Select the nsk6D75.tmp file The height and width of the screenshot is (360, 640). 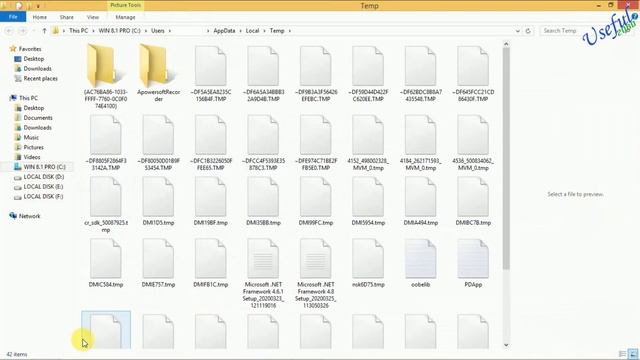(x=368, y=263)
